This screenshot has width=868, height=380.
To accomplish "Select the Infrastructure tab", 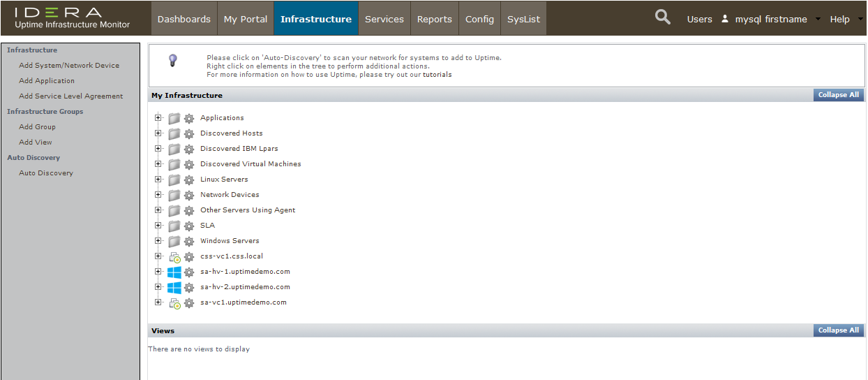I will 316,19.
